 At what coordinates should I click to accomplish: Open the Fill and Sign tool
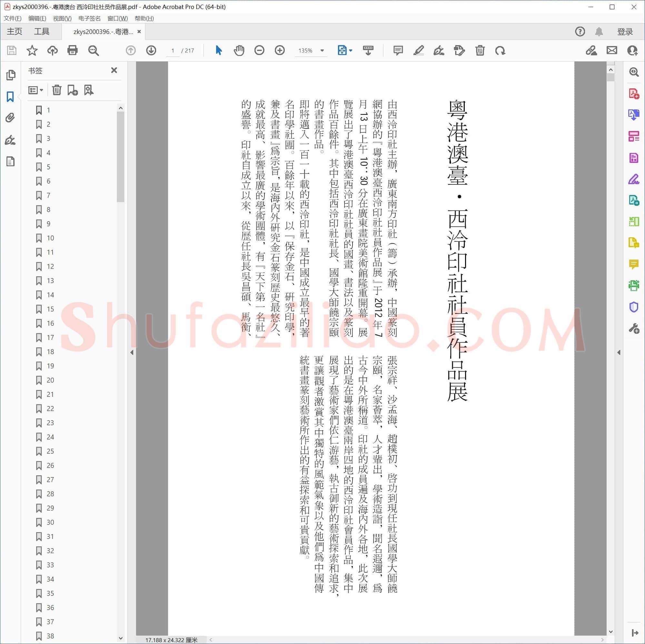tap(634, 179)
